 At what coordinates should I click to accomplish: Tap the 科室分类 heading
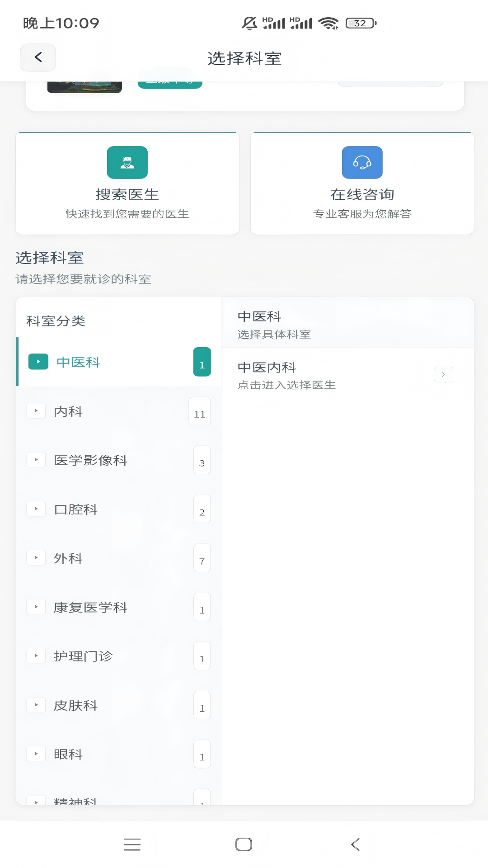pos(56,321)
